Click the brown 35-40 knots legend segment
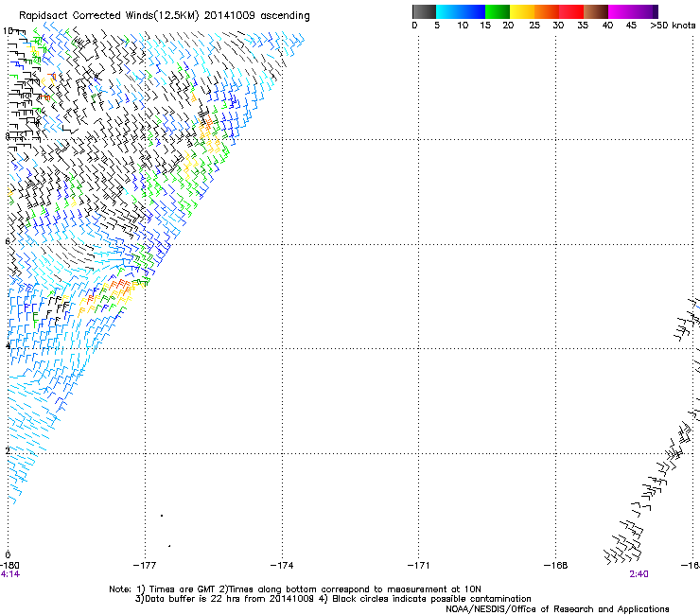Viewport: 700px width, 615px height. click(596, 11)
